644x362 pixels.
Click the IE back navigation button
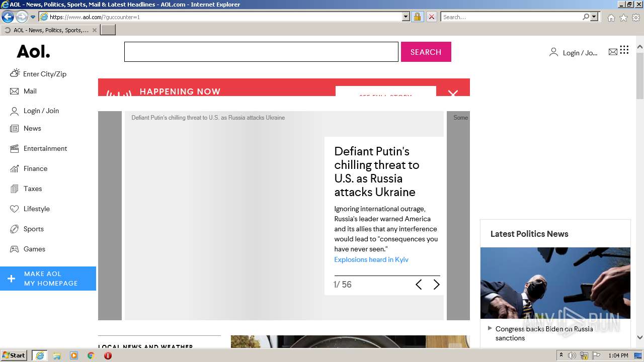tap(8, 17)
